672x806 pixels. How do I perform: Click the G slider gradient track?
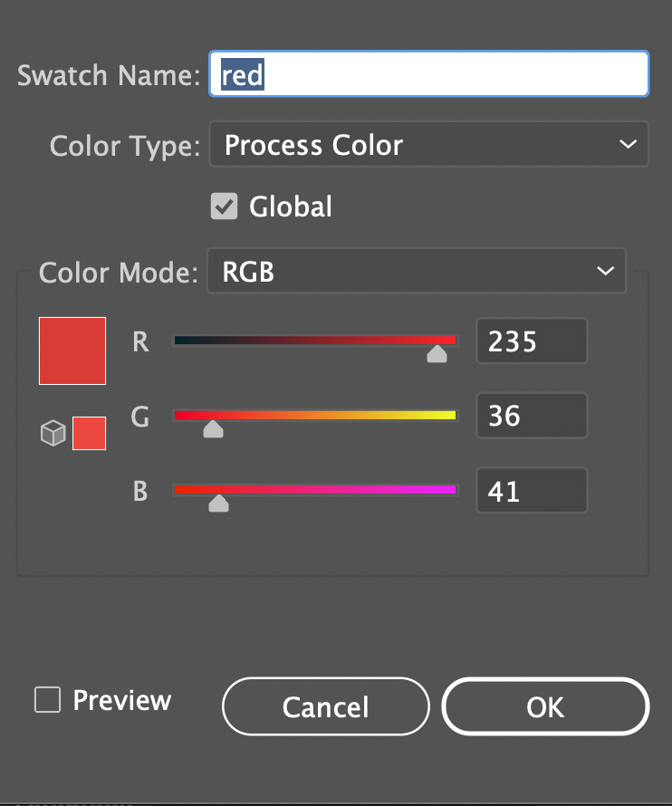pyautogui.click(x=317, y=415)
